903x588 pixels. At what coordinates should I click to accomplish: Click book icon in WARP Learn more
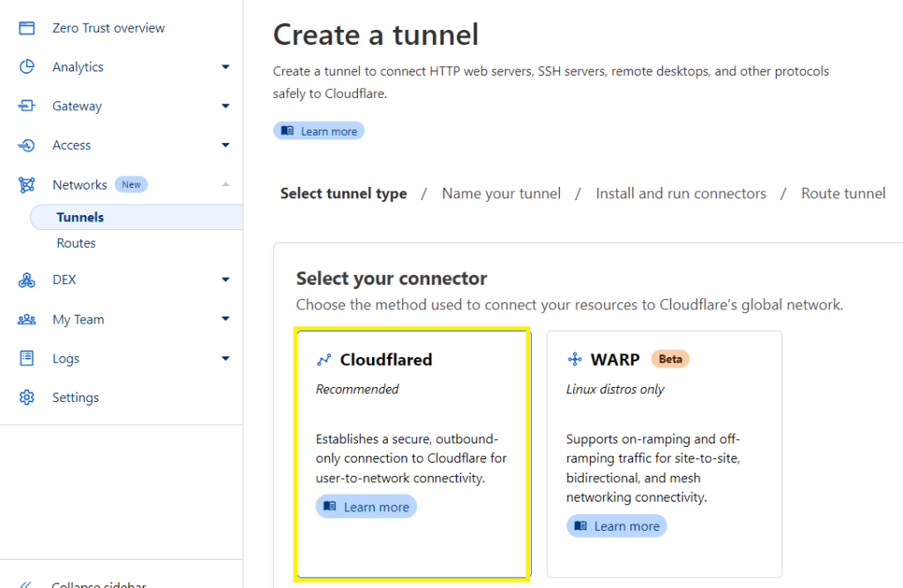pyautogui.click(x=580, y=525)
